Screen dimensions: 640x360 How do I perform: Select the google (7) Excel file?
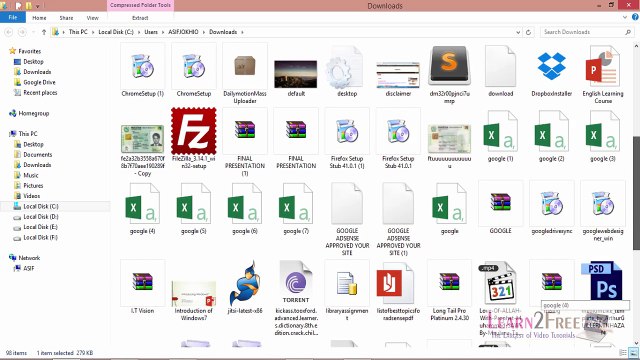point(296,204)
